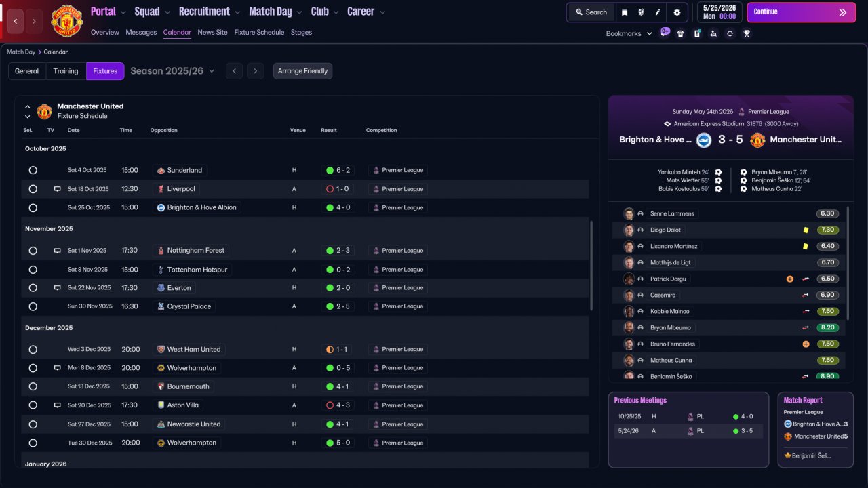Click the Continue button
Image resolution: width=868 pixels, height=488 pixels.
pos(801,12)
